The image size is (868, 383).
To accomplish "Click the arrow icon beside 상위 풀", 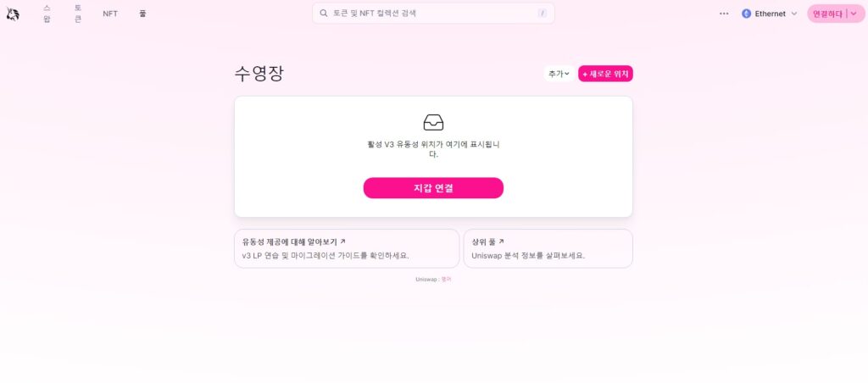I will pyautogui.click(x=502, y=241).
